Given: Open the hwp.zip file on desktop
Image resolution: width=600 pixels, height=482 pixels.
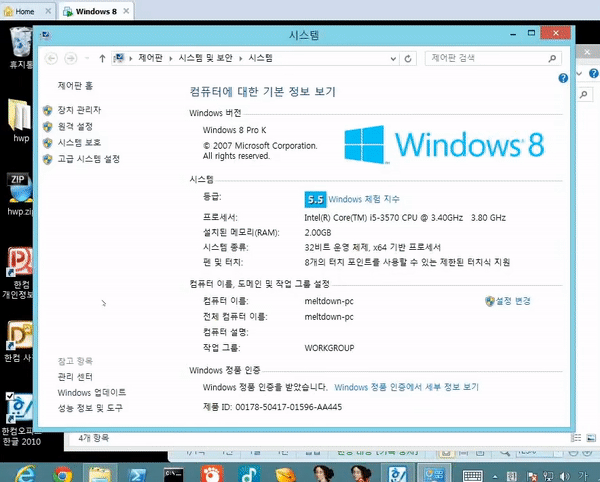Looking at the screenshot, I should (x=20, y=194).
